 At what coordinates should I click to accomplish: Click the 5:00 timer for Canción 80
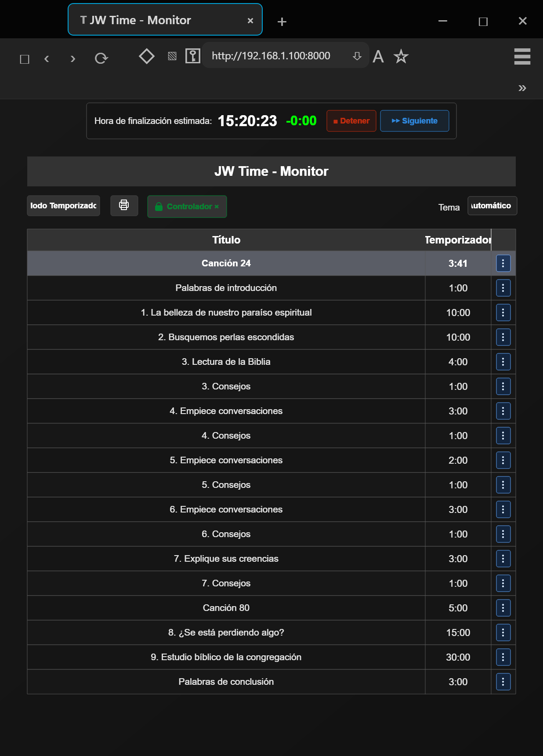(458, 608)
